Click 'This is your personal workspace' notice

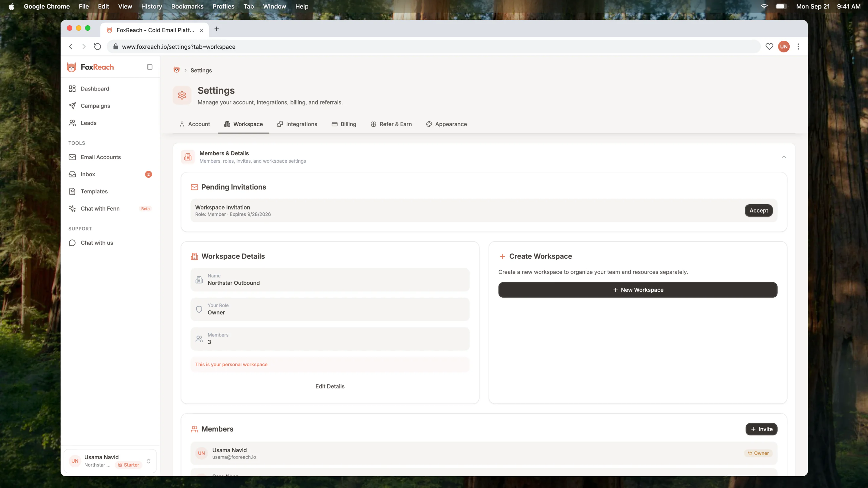(x=330, y=364)
